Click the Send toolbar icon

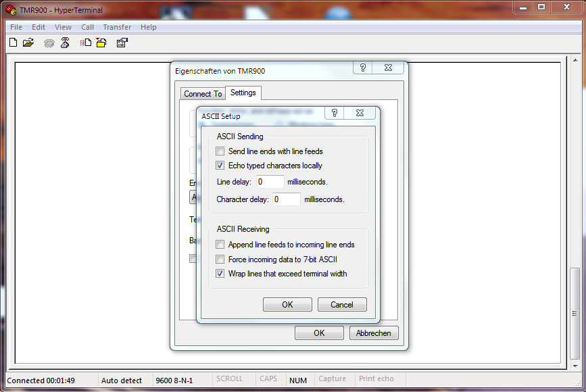[86, 43]
